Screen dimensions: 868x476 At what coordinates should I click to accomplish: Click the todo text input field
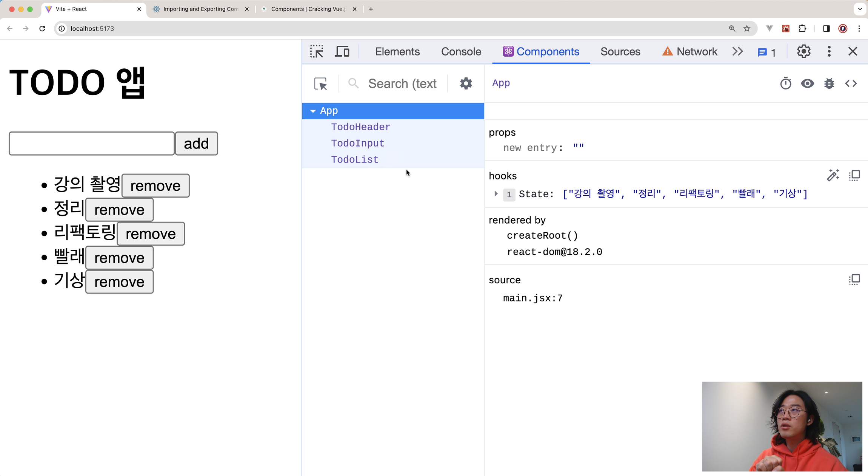coord(92,144)
